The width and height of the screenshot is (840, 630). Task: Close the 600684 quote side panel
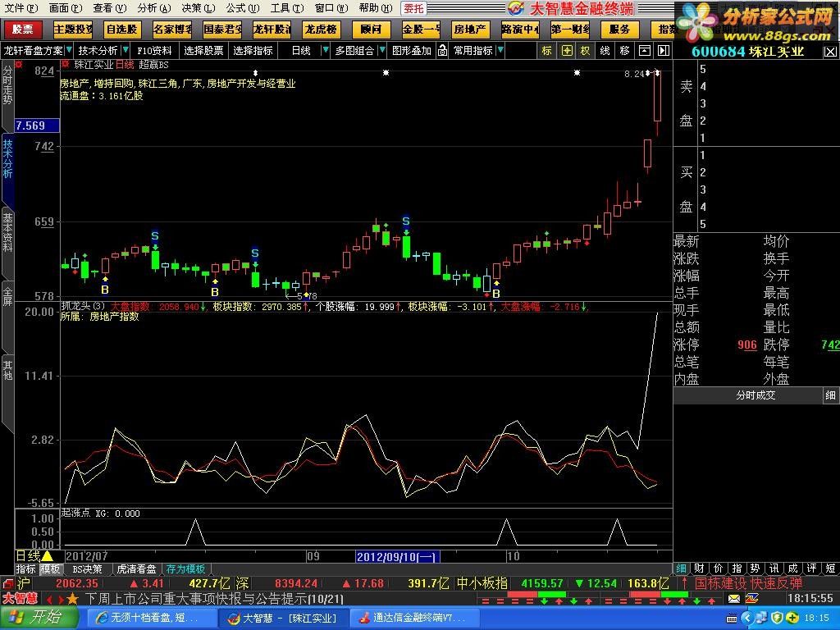830,52
